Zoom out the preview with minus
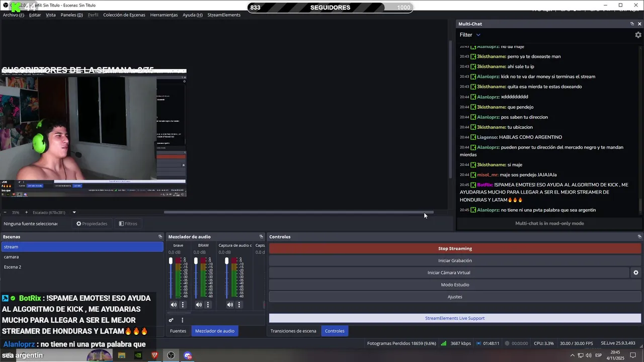The height and width of the screenshot is (362, 644). pyautogui.click(x=5, y=212)
